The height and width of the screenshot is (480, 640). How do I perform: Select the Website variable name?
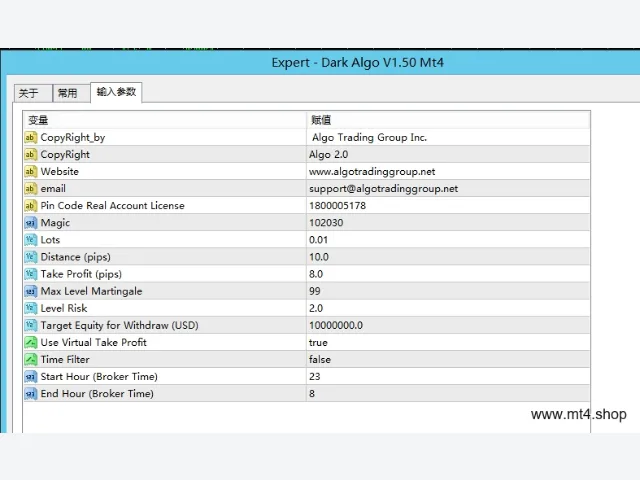(60, 171)
